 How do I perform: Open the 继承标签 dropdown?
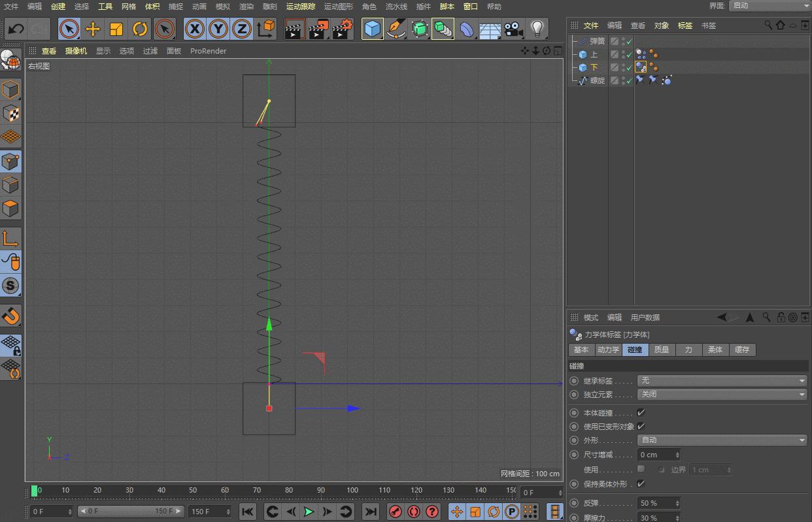(722, 380)
